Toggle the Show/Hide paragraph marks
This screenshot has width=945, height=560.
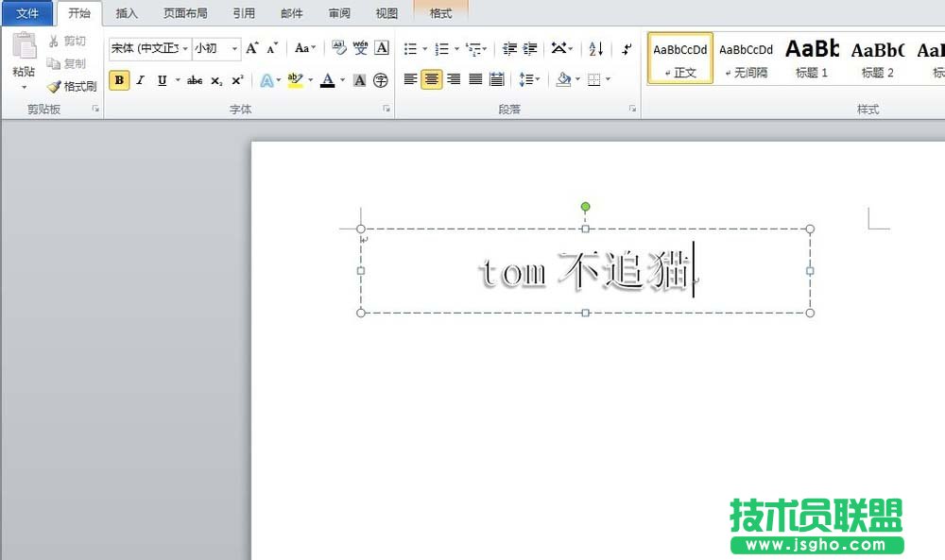(x=625, y=48)
